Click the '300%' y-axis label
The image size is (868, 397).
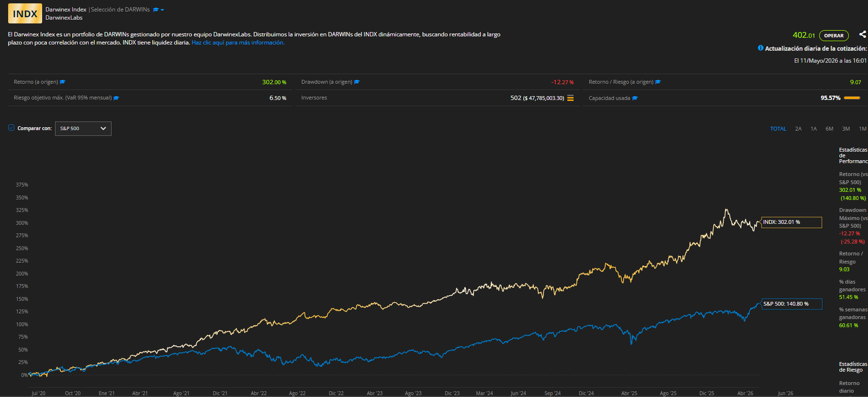22,223
